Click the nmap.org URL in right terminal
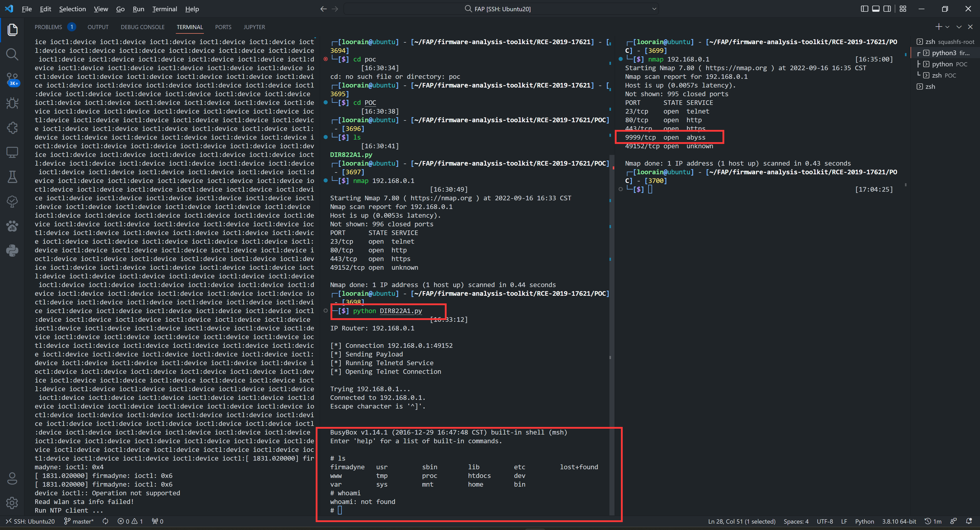 736,68
